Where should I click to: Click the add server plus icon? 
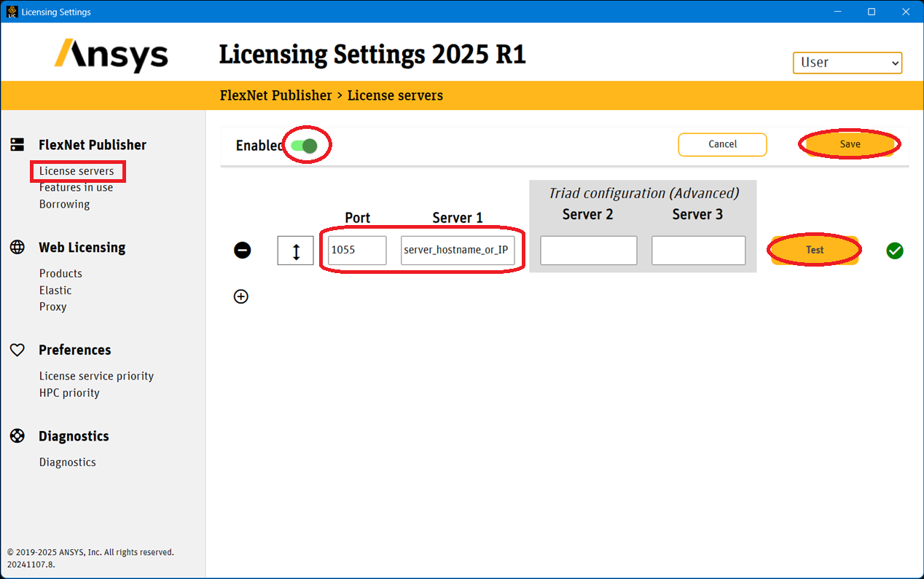coord(241,296)
